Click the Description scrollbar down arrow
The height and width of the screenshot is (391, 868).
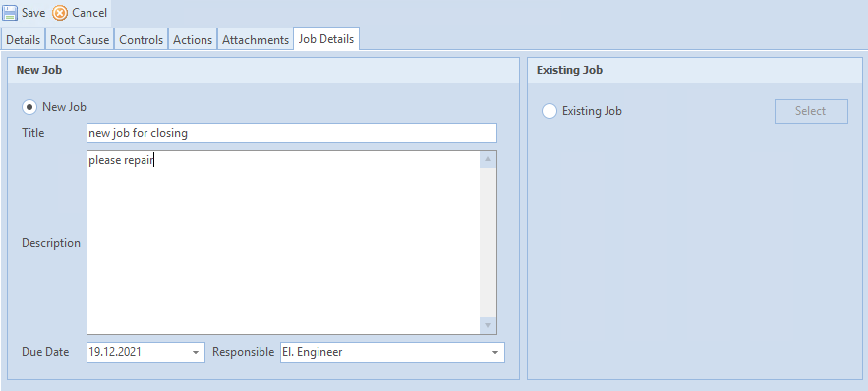pyautogui.click(x=488, y=325)
